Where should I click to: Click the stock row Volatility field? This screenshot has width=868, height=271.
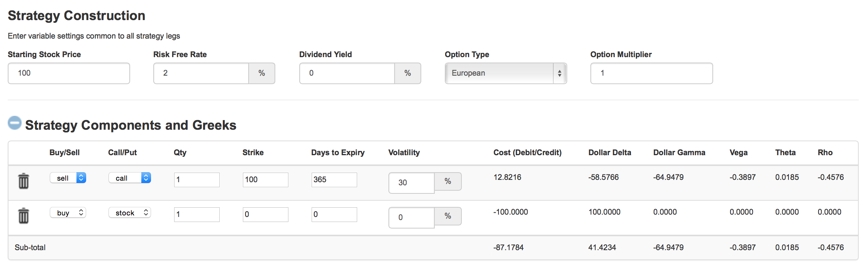(411, 217)
